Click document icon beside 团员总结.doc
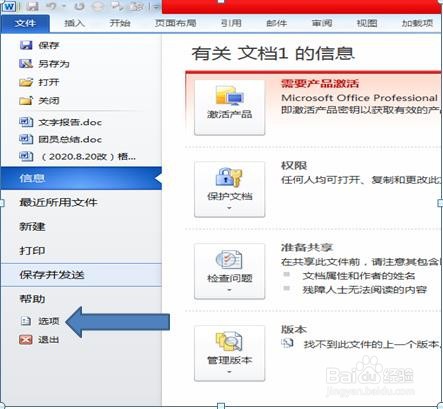 pyautogui.click(x=26, y=139)
